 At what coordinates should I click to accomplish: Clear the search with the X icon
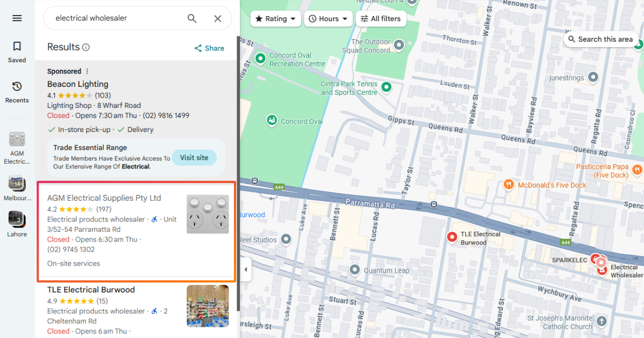pos(218,18)
